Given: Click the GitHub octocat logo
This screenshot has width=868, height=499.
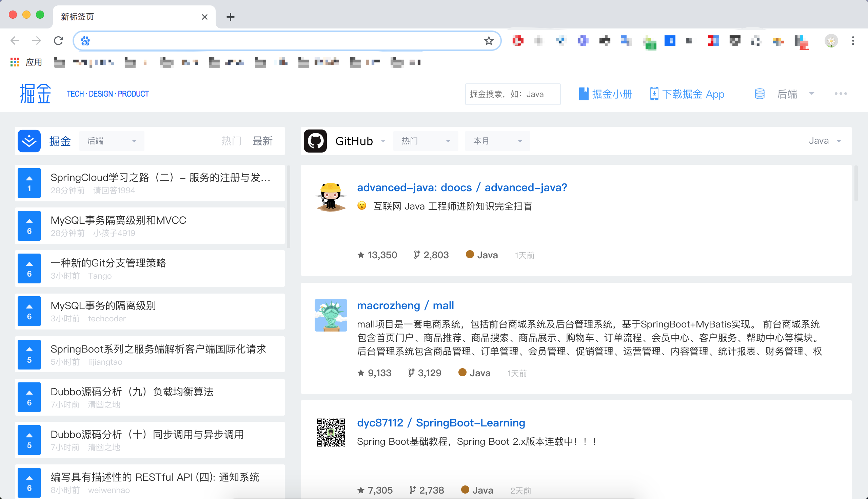Looking at the screenshot, I should (x=315, y=141).
